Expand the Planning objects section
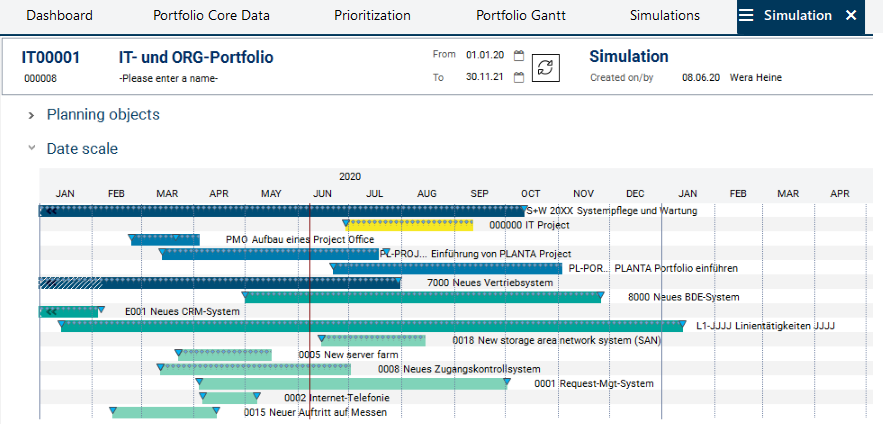The image size is (883, 424). 32,115
